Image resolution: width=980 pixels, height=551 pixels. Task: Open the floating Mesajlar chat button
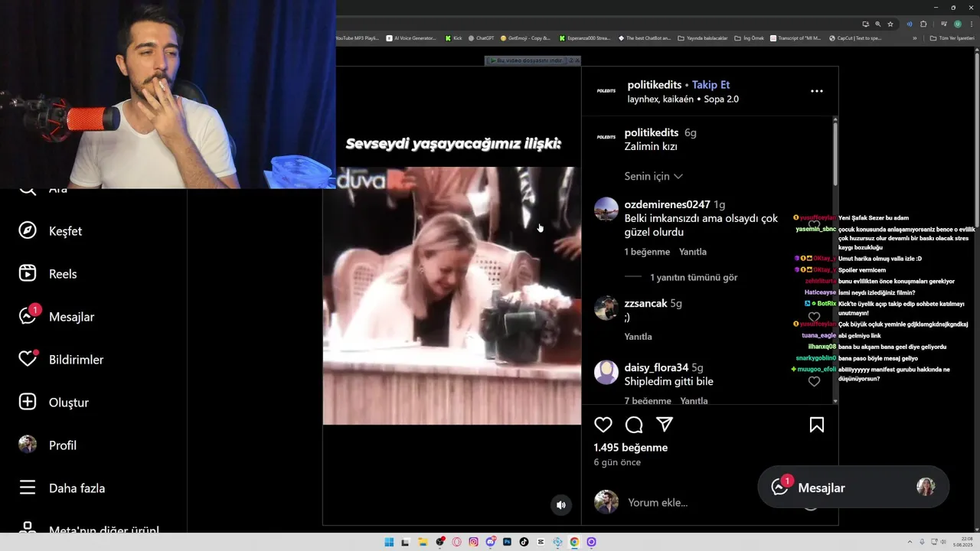[x=853, y=487]
